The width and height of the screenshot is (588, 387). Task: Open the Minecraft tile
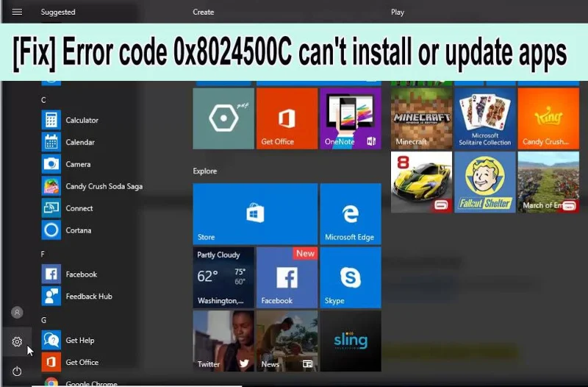[421, 118]
